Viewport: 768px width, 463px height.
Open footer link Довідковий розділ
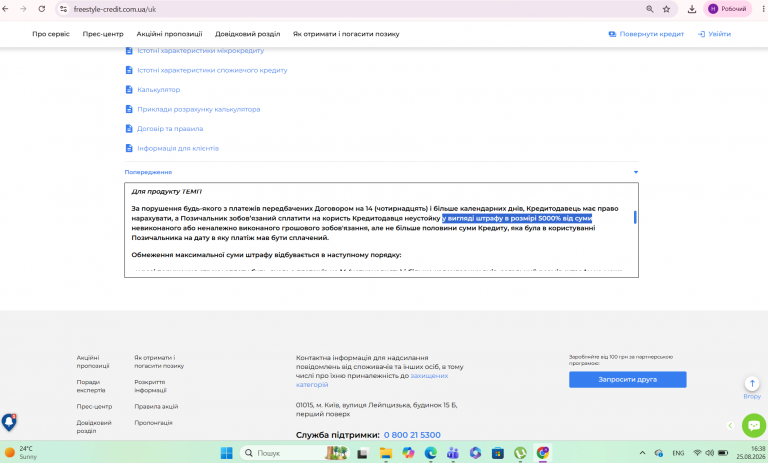(x=94, y=427)
